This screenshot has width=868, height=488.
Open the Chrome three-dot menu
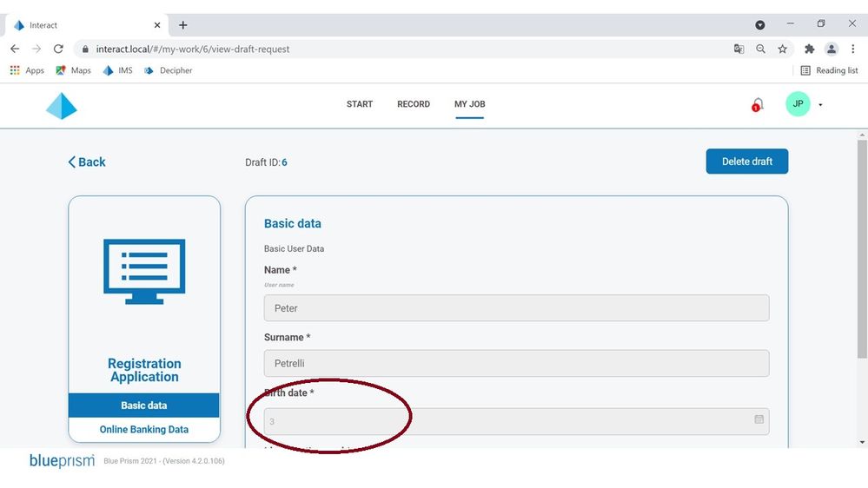click(853, 49)
